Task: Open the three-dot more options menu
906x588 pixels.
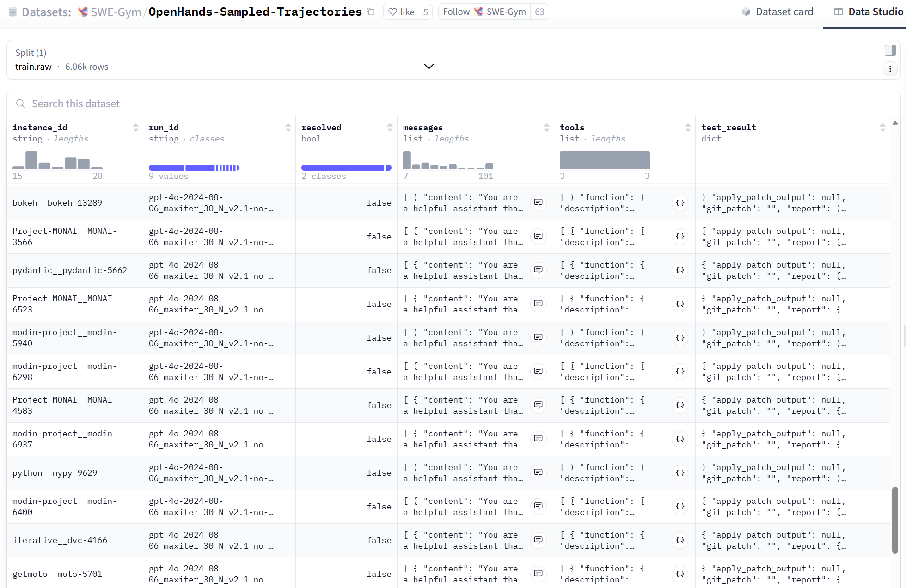Action: click(x=890, y=69)
